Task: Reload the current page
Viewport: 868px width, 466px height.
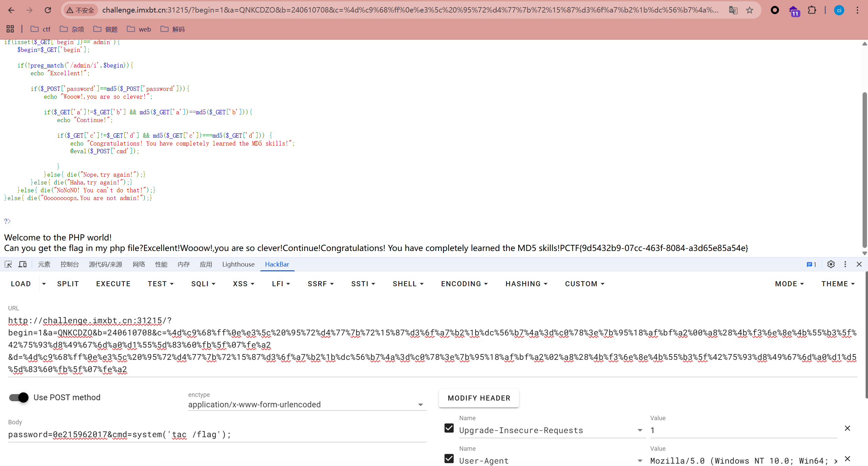Action: pyautogui.click(x=48, y=10)
